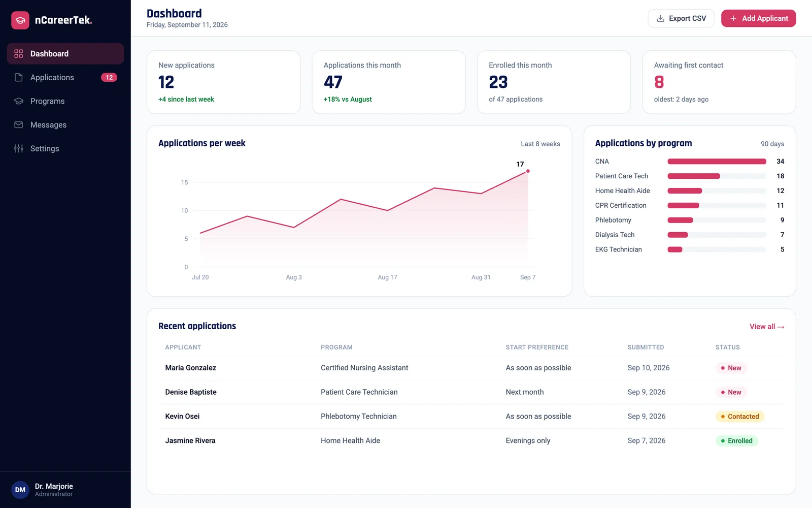Click the SUBMITTED column header

(x=646, y=347)
